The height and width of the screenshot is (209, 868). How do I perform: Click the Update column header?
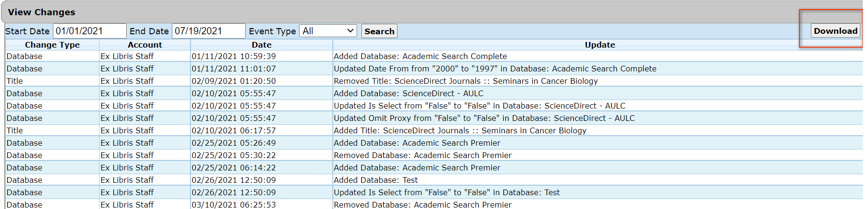click(599, 45)
